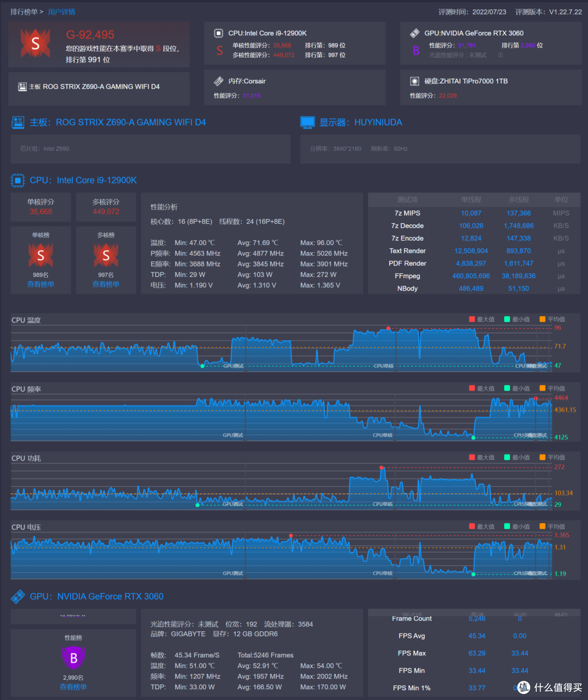The height and width of the screenshot is (700, 588).
Task: Click the 单核评分 value 35,668 in the CPU section
Action: 41,212
